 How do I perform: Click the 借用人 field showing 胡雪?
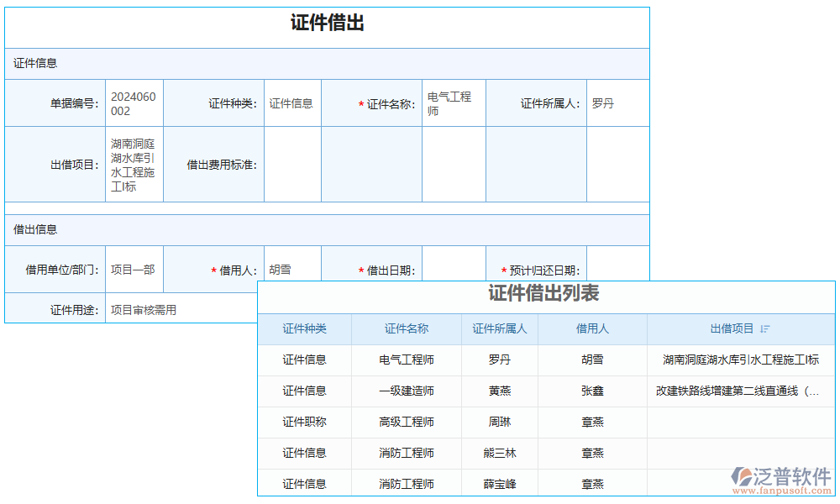click(291, 268)
